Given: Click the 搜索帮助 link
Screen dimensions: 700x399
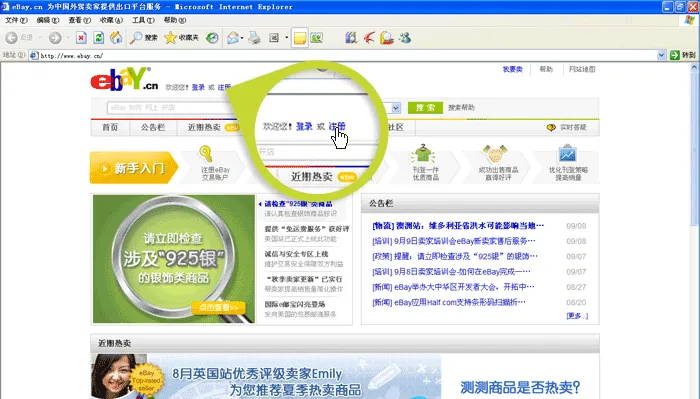Looking at the screenshot, I should click(x=461, y=108).
